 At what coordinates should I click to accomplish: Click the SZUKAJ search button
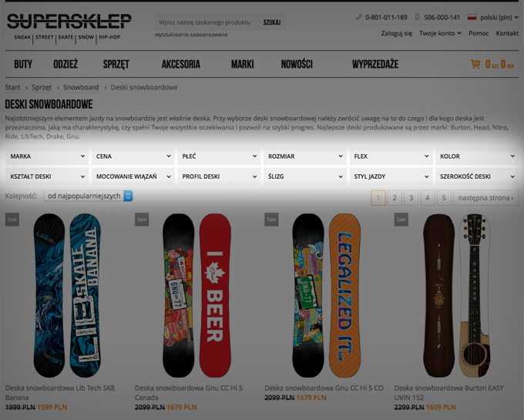point(272,22)
